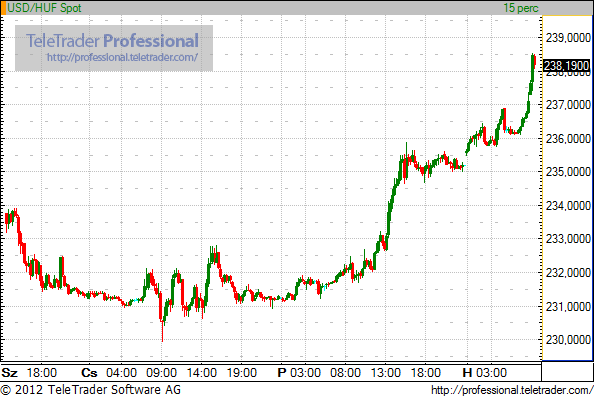Click the USD/HUF Spot chart title

pos(44,8)
